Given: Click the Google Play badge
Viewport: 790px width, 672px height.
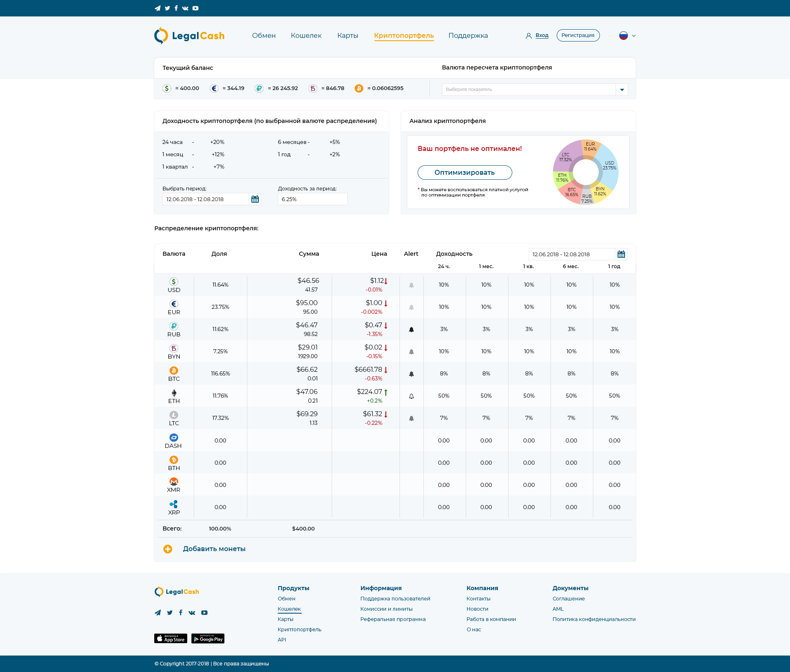Looking at the screenshot, I should pyautogui.click(x=208, y=638).
